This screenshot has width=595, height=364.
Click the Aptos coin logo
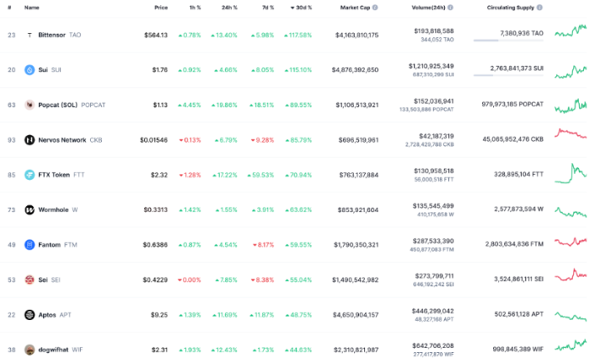point(30,314)
